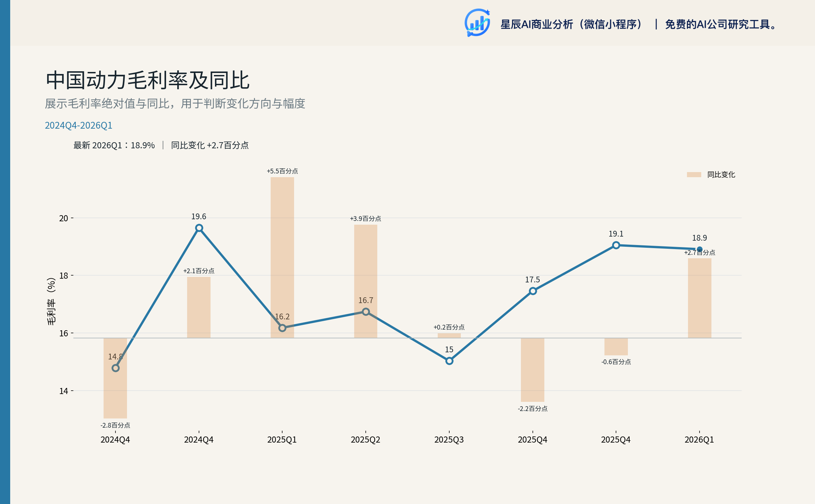Click the y-axis tick label 16

tap(64, 333)
